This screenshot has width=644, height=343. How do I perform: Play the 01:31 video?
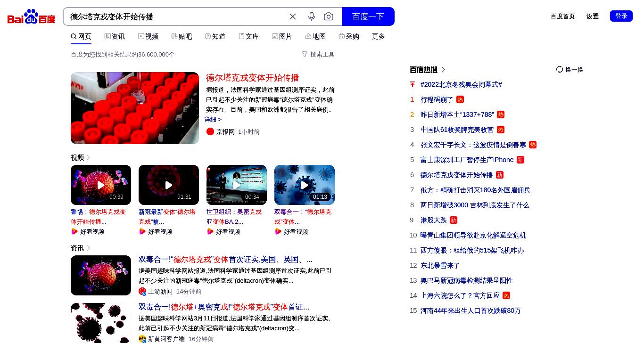tap(169, 185)
